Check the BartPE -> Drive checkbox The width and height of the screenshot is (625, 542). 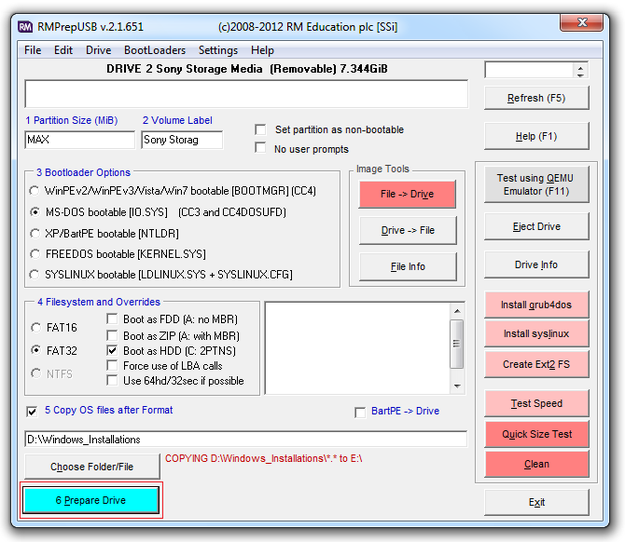tap(360, 412)
